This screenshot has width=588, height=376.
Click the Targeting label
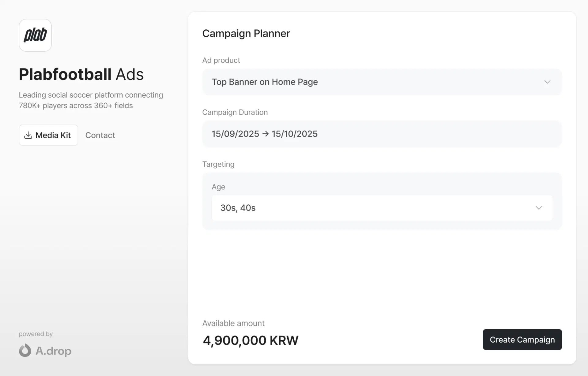(218, 164)
